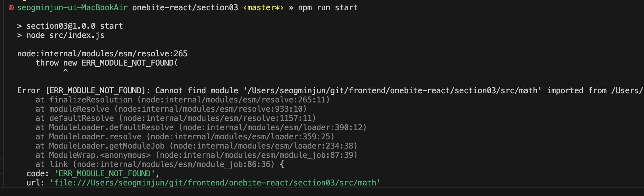Click the seogminjun-ui-MacBookAir hostname in prompt
The width and height of the screenshot is (644, 196).
pos(72,8)
